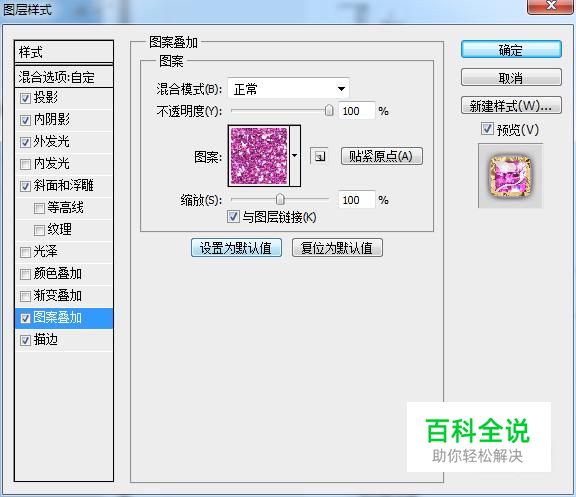The image size is (576, 497).
Task: Turn on 渐变叠加 checkbox
Action: (x=25, y=296)
